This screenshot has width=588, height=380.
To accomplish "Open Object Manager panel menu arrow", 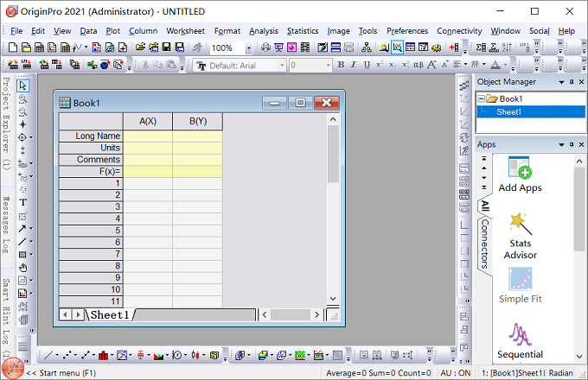I will 561,82.
